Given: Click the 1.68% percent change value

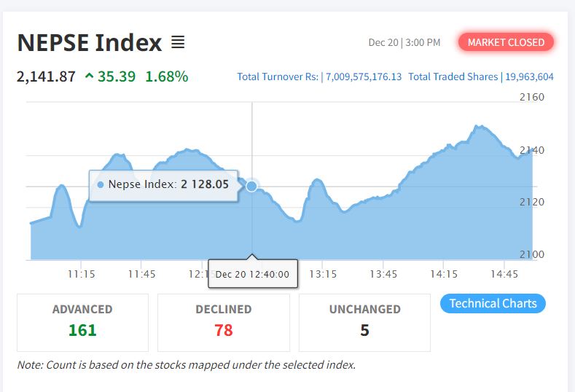Looking at the screenshot, I should (x=167, y=76).
